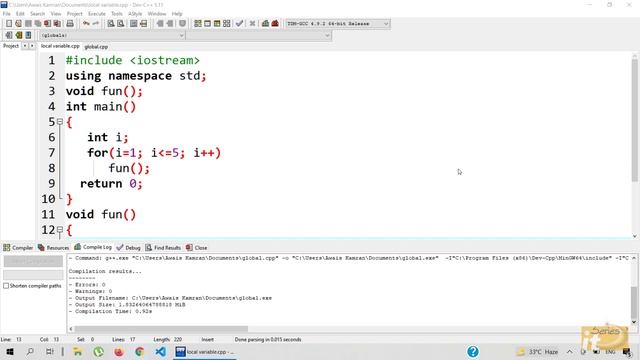Open the Find Results tab
The height and width of the screenshot is (360, 640).
tap(163, 248)
